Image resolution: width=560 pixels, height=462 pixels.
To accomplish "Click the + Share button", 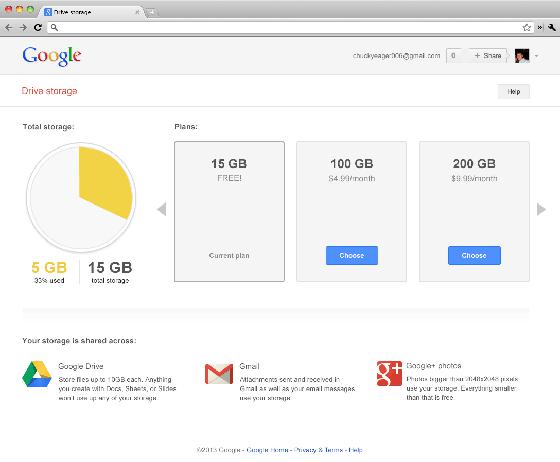I will pos(488,56).
